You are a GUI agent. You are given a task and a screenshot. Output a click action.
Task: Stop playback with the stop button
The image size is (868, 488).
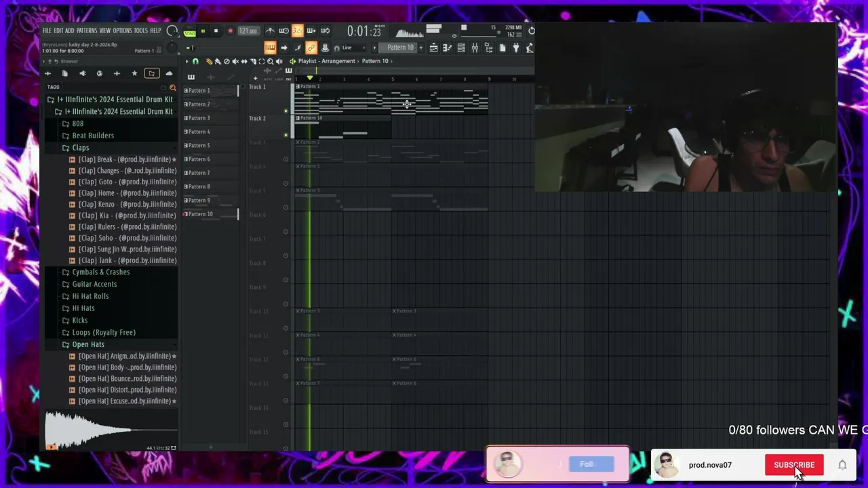point(216,31)
